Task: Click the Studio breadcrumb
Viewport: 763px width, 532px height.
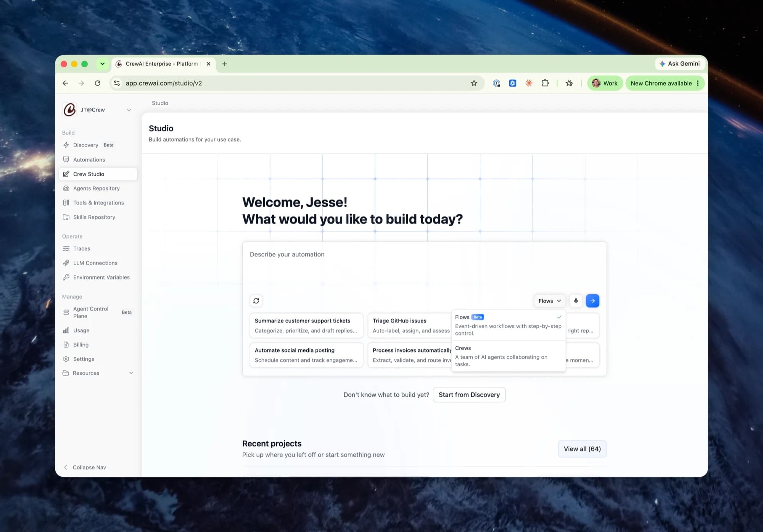Action: pyautogui.click(x=160, y=103)
